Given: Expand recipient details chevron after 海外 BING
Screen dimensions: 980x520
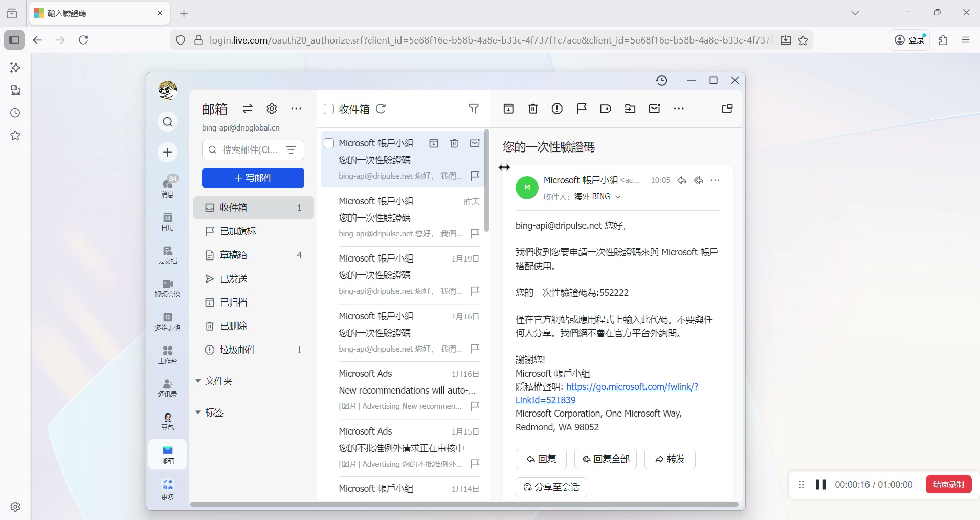Looking at the screenshot, I should coord(618,197).
